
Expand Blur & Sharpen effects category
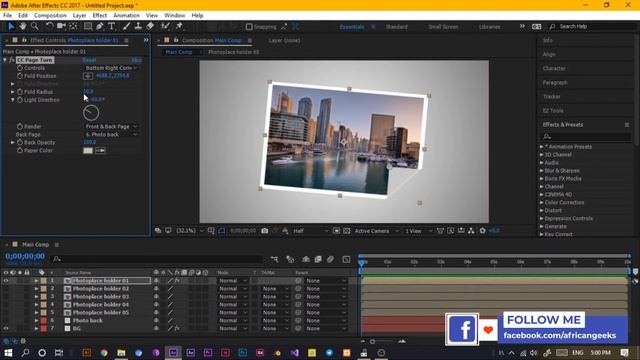pos(542,171)
